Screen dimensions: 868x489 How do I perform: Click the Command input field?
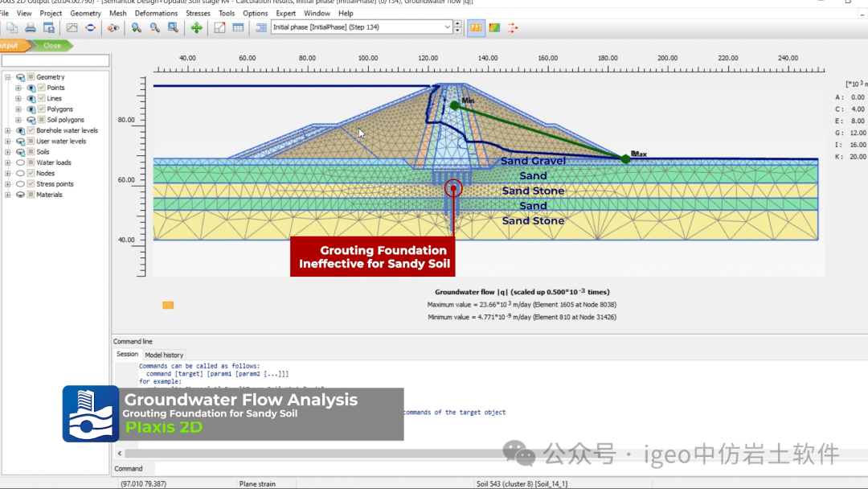coord(482,468)
